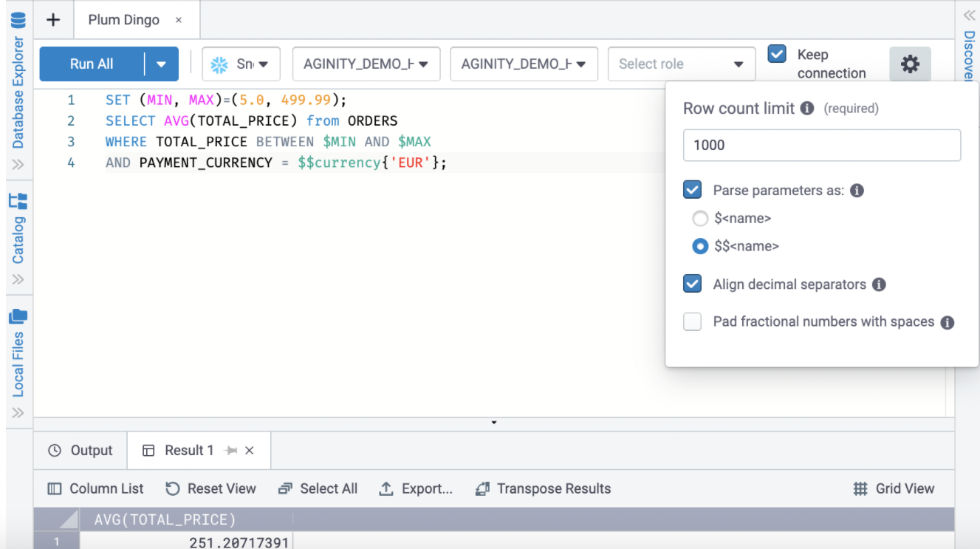This screenshot has height=549, width=980.
Task: Switch to Grid View
Action: click(x=894, y=488)
